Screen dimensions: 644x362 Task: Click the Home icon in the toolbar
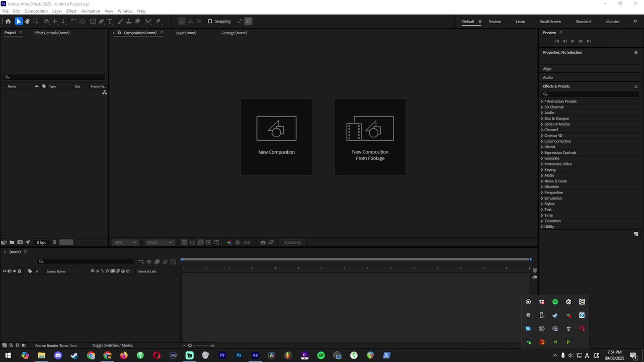tap(8, 21)
